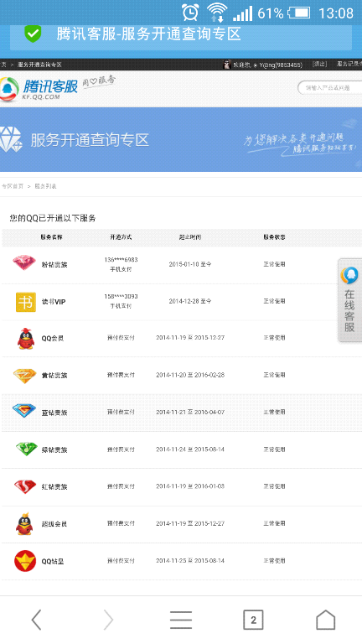Click the red diamond 红钻贵族 icon

(x=25, y=486)
